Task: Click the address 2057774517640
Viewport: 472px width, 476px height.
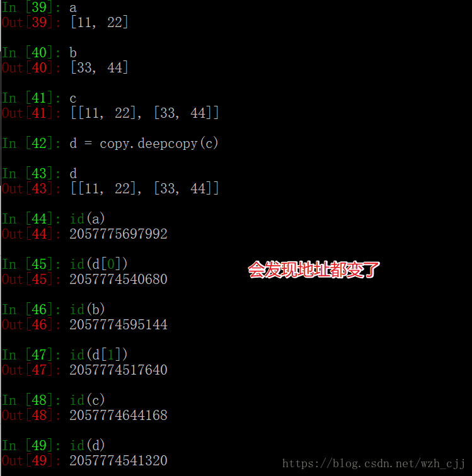Action: pyautogui.click(x=118, y=370)
